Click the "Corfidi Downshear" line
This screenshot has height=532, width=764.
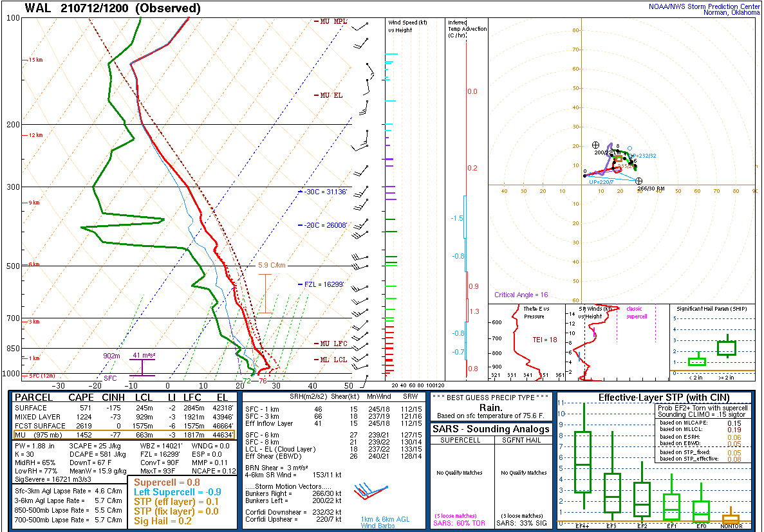(293, 512)
